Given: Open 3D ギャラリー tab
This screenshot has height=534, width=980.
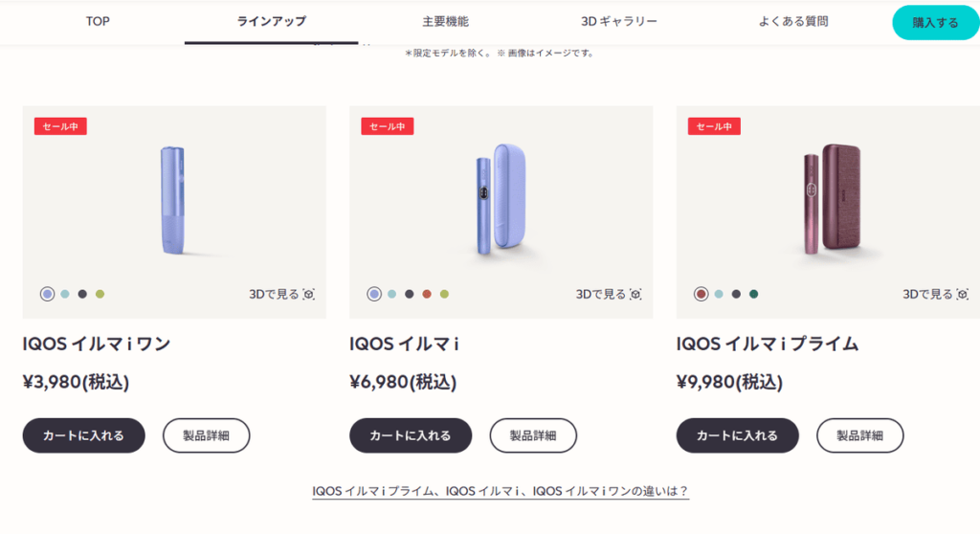Looking at the screenshot, I should 619,21.
